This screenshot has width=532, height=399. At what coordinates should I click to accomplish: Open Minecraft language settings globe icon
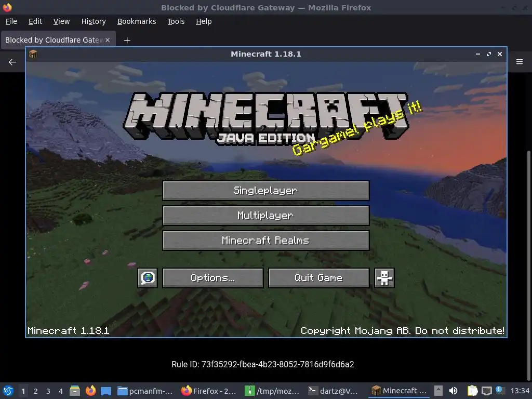pyautogui.click(x=148, y=278)
